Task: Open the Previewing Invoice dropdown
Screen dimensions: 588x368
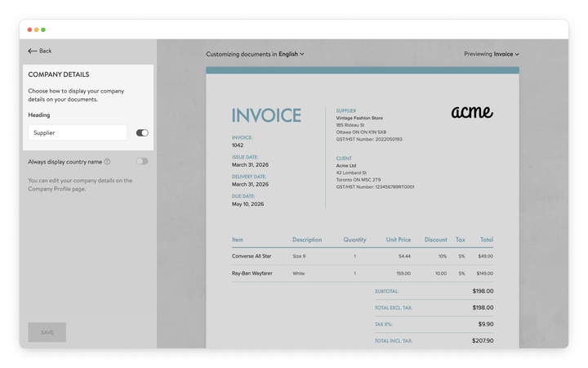Action: point(492,54)
